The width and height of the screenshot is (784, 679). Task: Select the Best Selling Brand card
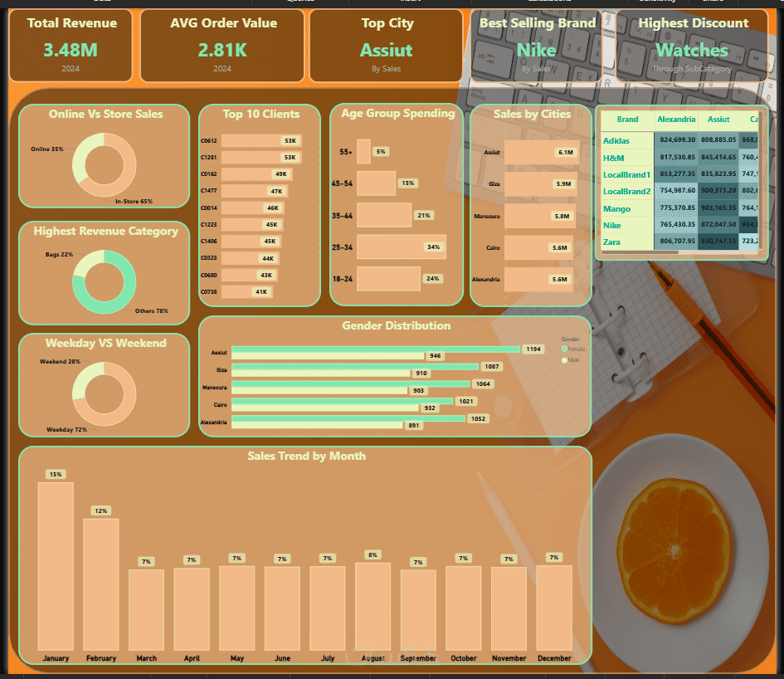click(536, 46)
